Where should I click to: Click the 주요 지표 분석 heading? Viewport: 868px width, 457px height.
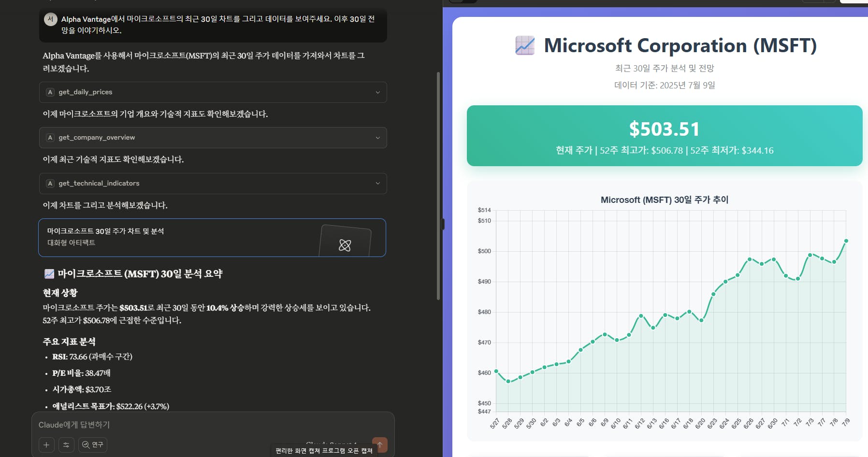pyautogui.click(x=69, y=342)
